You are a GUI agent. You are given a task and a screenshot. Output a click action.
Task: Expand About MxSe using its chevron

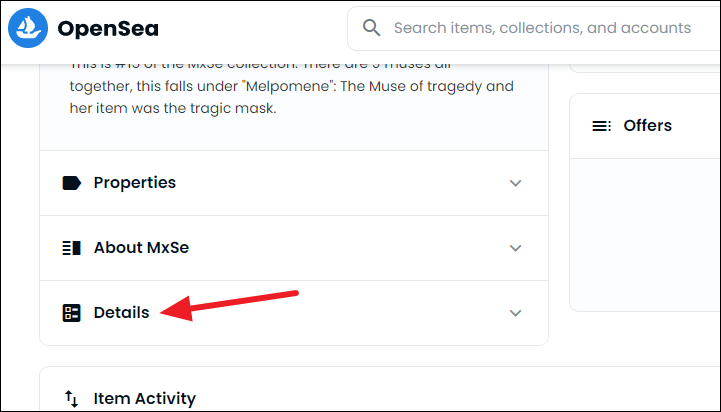[515, 248]
